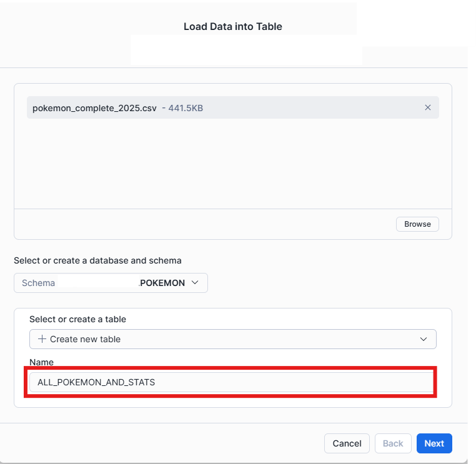476x464 pixels.
Task: Click the 'Select or create a table' label
Action: [x=77, y=319]
